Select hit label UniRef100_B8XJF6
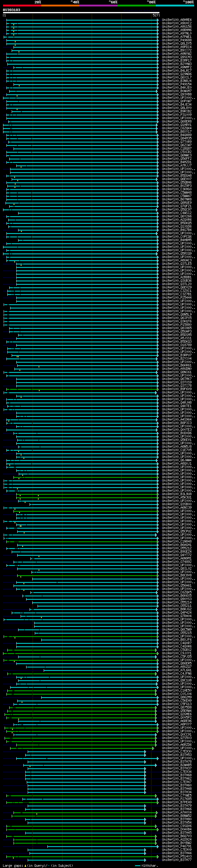Screen dimensions: 197x868 (177, 640)
